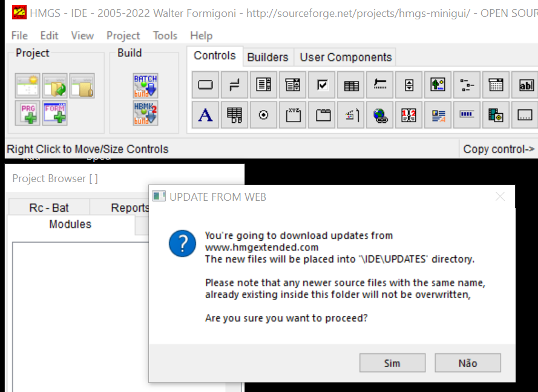Select the combobox control icon
Screen dimensions: 538x392
(292, 85)
